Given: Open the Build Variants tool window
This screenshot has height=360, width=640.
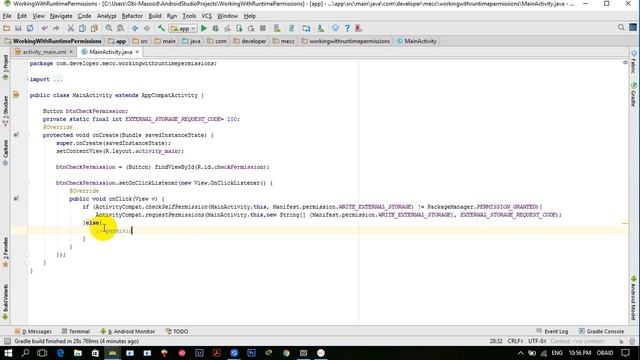Looking at the screenshot, I should point(5,301).
